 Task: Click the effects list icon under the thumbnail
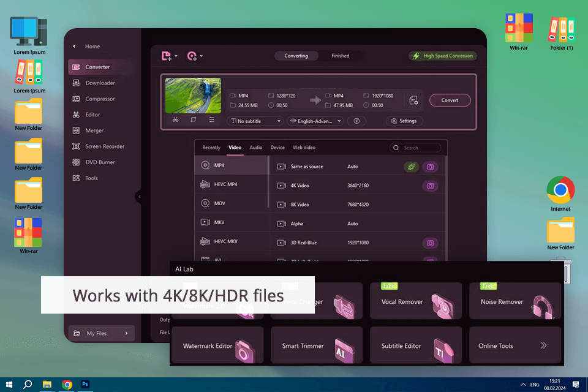pos(211,119)
